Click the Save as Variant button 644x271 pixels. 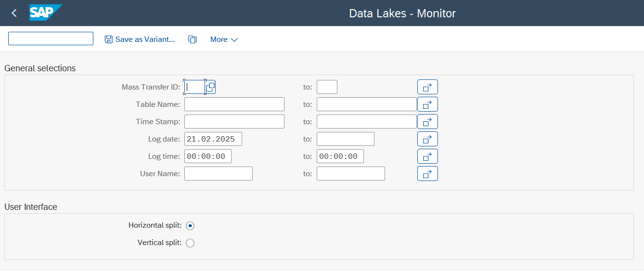(x=140, y=39)
